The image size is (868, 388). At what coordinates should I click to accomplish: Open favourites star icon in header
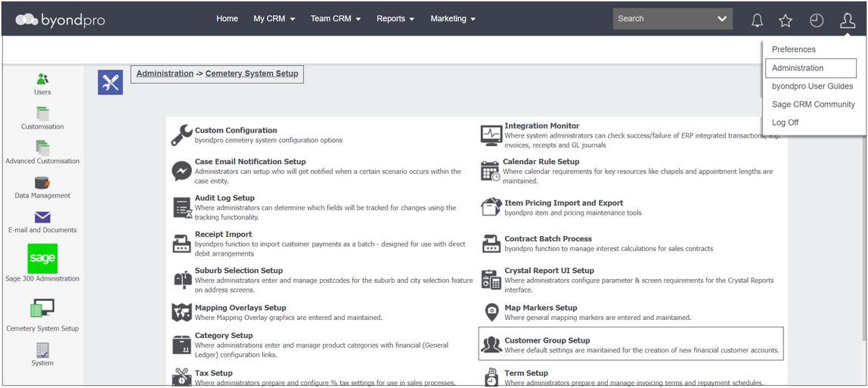click(786, 20)
